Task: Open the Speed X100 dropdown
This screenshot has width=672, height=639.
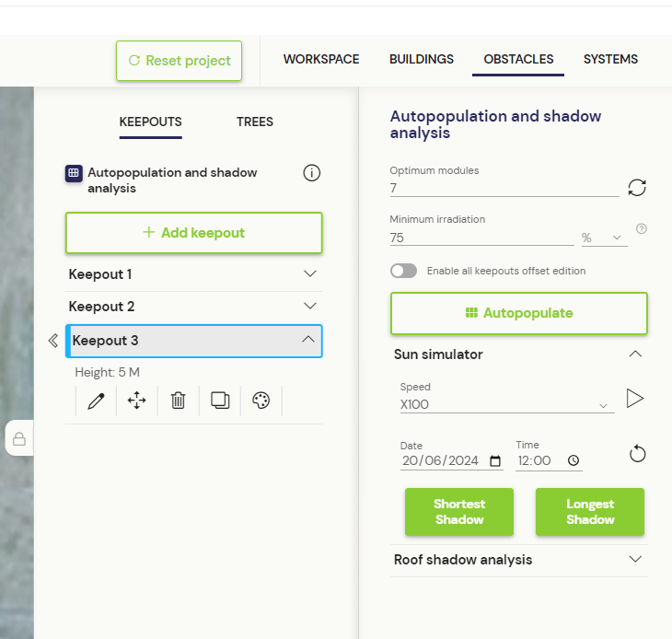Action: click(507, 404)
